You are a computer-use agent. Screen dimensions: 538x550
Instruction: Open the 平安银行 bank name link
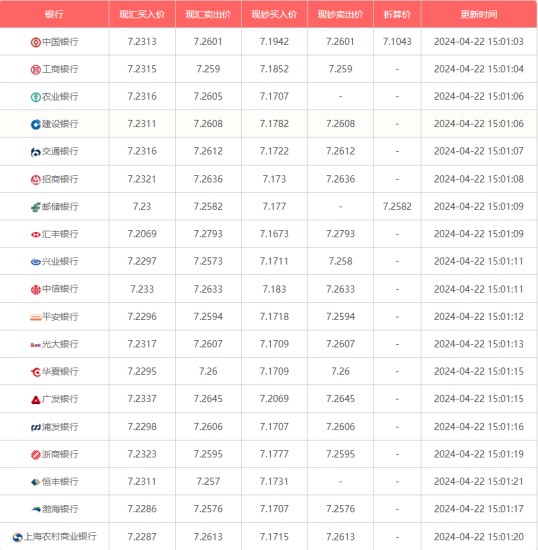60,317
